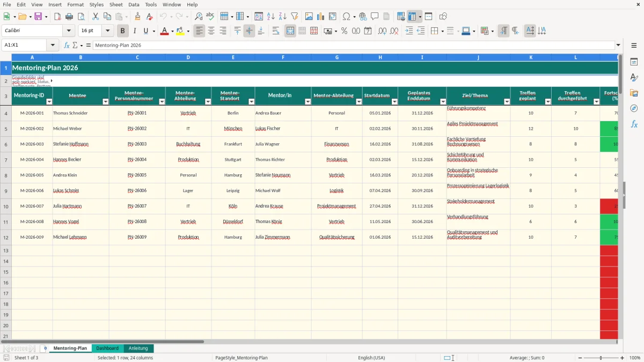Zoom out with the minus button
Screen dimensions: 644x362
pos(579,358)
